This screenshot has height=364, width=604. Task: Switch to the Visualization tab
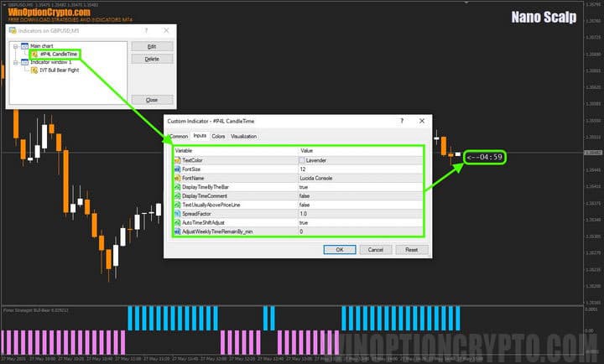tap(244, 136)
